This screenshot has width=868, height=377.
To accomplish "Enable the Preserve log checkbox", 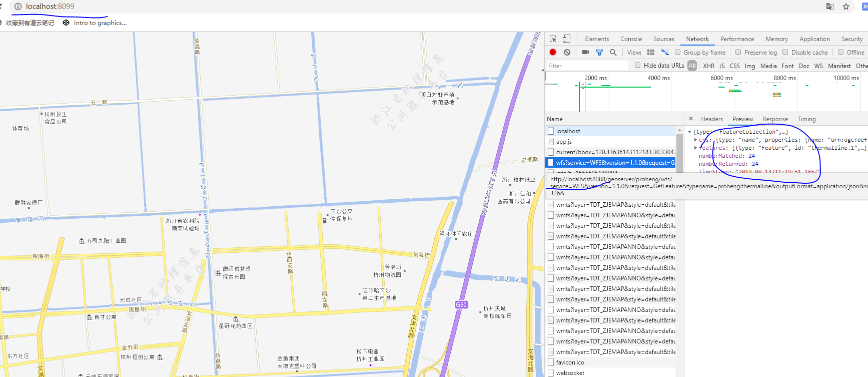I will (738, 52).
